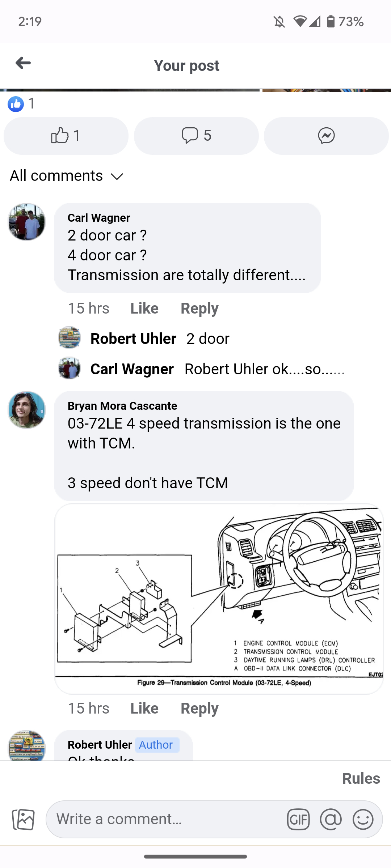This screenshot has width=391, height=868.
Task: Tap the chevron next to All comments
Action: (117, 176)
